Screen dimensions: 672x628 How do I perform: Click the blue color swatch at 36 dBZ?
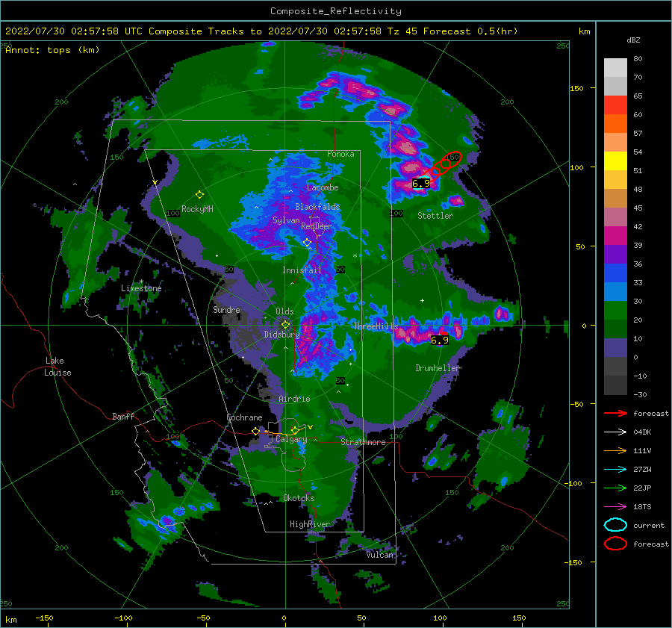tap(615, 273)
